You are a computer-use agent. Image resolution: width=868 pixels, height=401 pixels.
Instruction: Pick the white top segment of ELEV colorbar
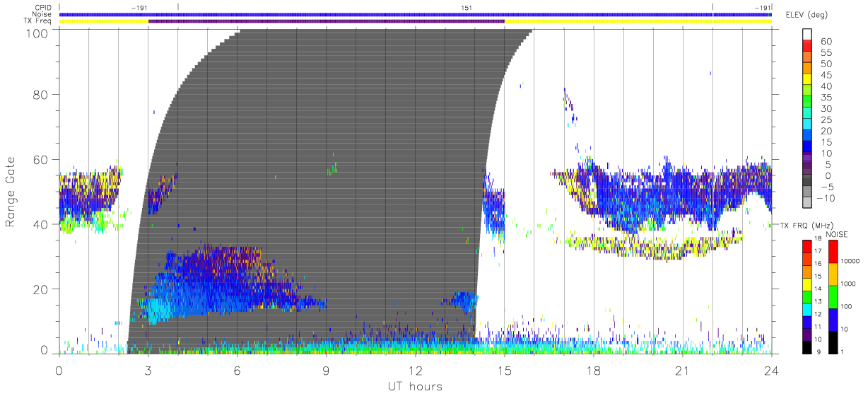(809, 35)
